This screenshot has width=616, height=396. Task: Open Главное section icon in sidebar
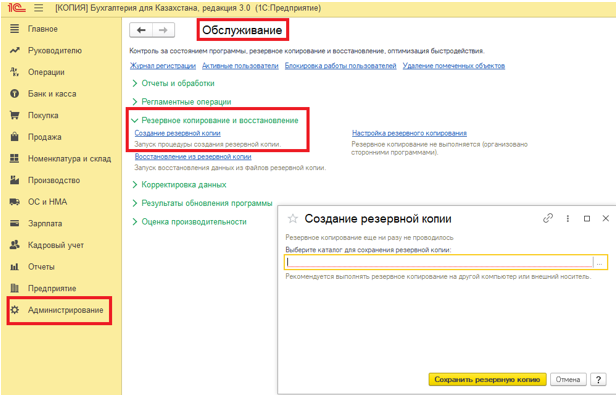[x=15, y=29]
